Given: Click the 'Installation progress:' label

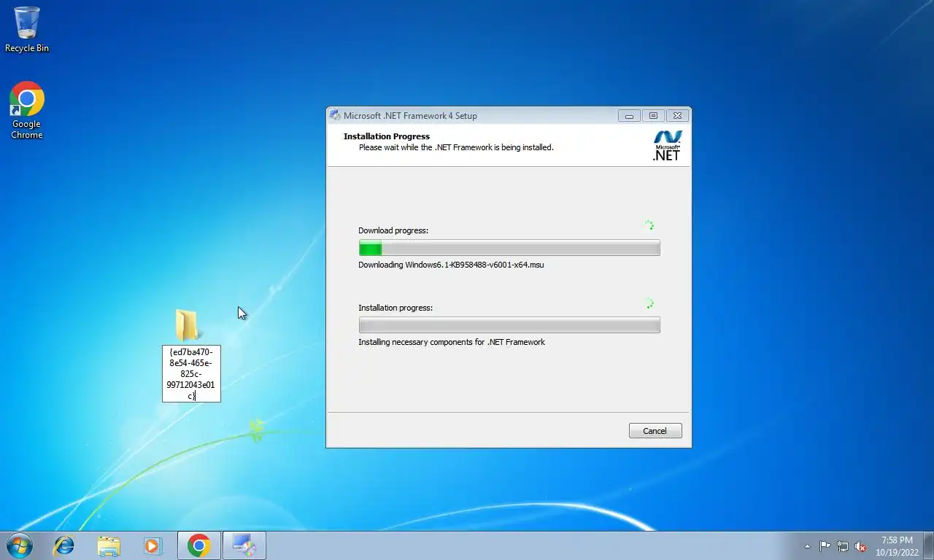Looking at the screenshot, I should point(395,308).
